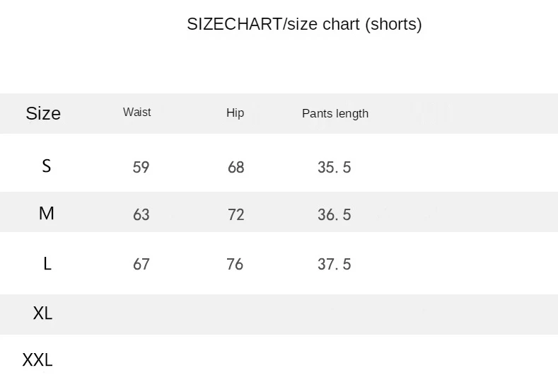
Task: Click pants length value 35.5
Action: tap(334, 168)
